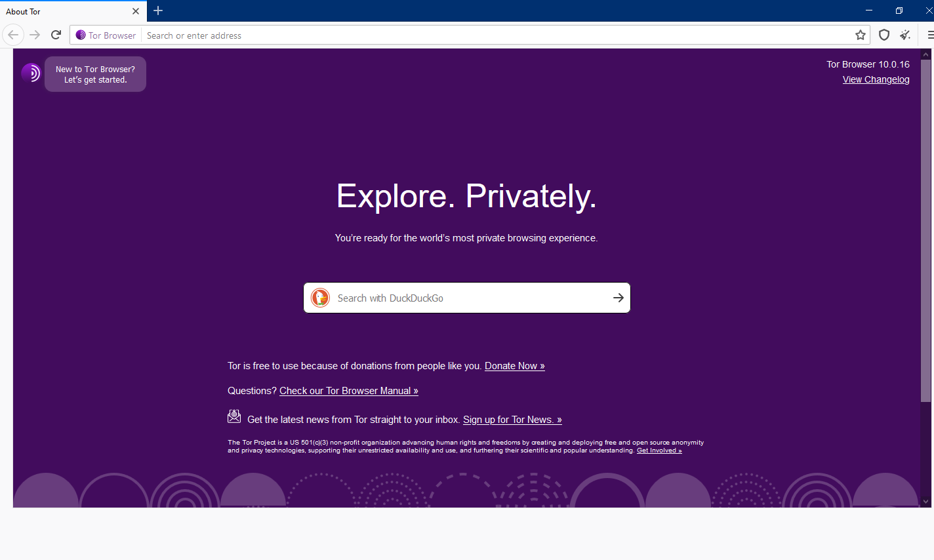The width and height of the screenshot is (934, 560).
Task: Reload the current page
Action: [x=56, y=35]
